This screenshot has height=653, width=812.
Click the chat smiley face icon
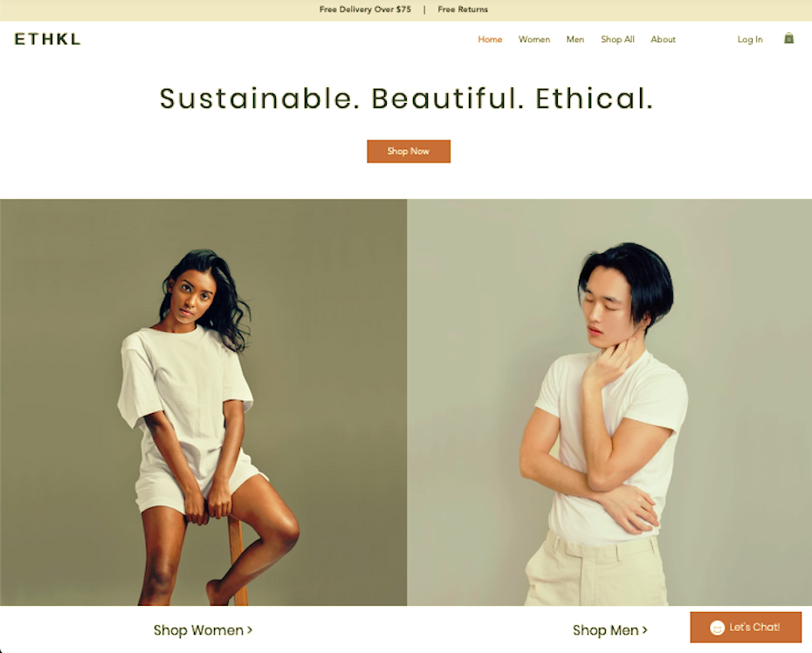click(717, 628)
